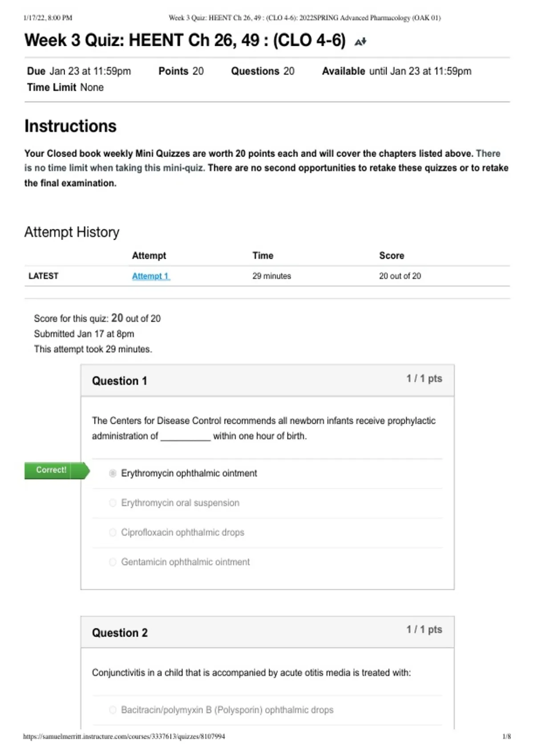Choose Ciprofloxacin ophthalmic drops radio option
534x756 pixels.
[x=113, y=532]
